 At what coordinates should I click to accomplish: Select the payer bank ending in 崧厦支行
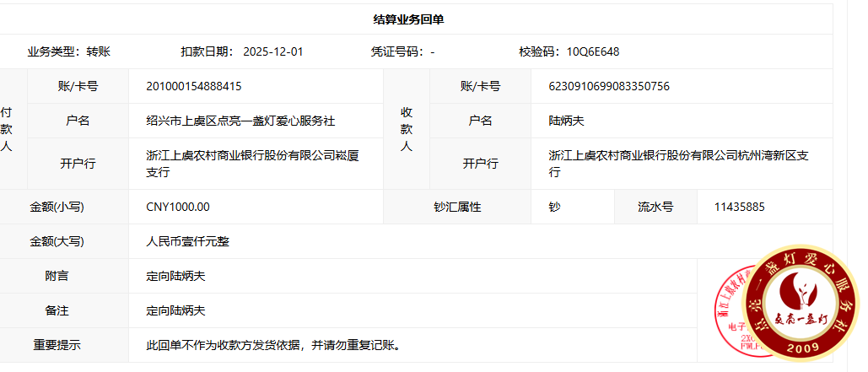[252, 164]
